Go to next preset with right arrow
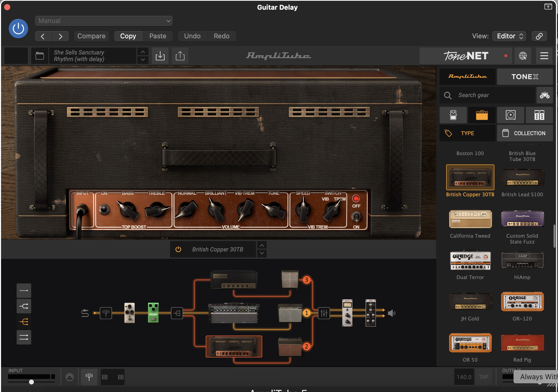 [x=60, y=36]
